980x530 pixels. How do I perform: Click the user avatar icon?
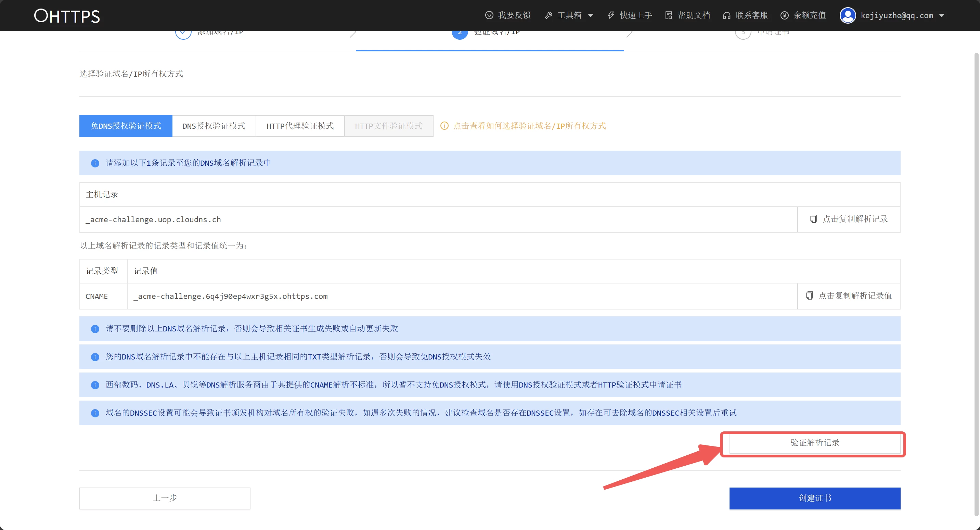(847, 15)
